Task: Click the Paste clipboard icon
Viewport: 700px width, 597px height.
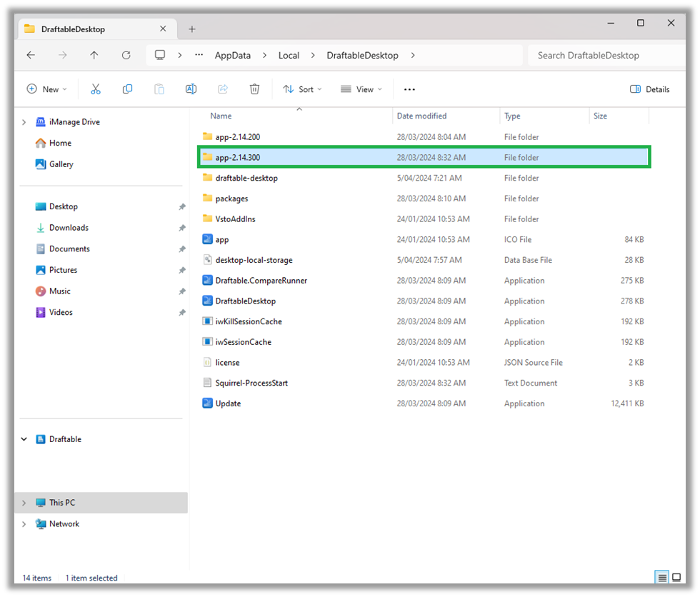Action: point(159,89)
